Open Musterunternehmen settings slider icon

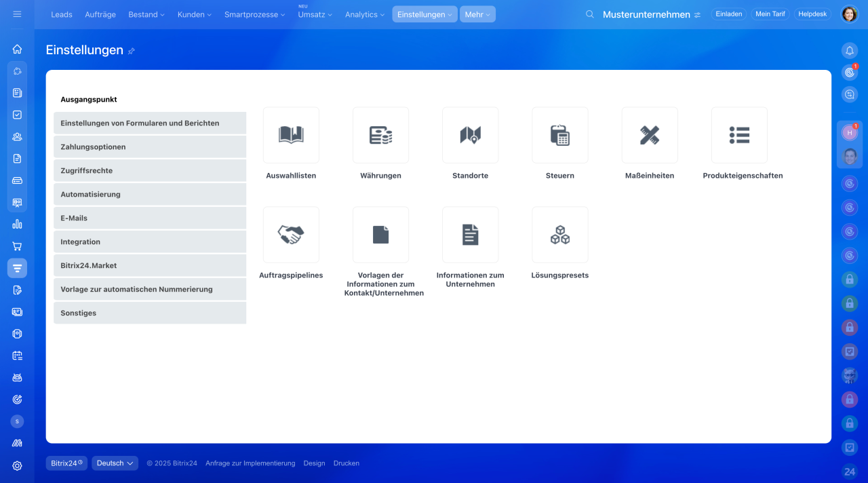pos(697,15)
